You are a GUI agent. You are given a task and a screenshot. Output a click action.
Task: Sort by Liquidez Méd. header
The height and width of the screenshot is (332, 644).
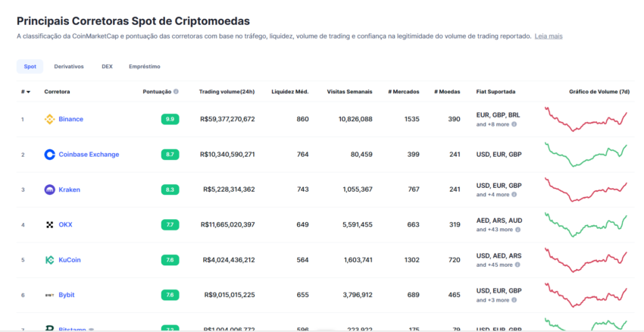(290, 92)
